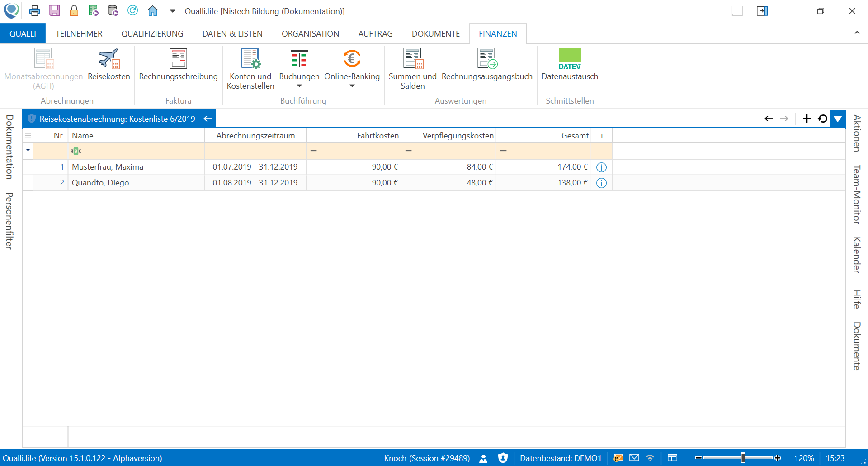Viewport: 868px width, 466px height.
Task: Open the DOKUMENTE ribbon tab
Action: coord(435,34)
